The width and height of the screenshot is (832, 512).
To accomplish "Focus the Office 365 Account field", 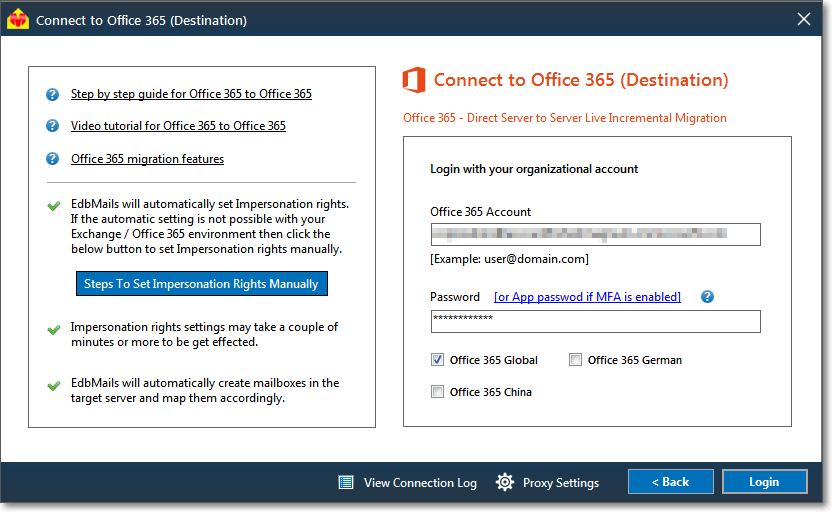I will coord(595,234).
